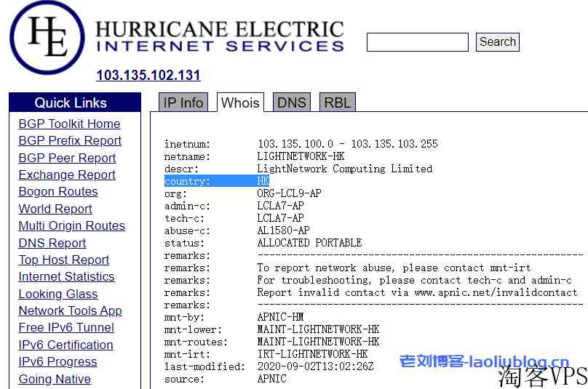
Task: Open BGP Toolkit Home link
Action: pyautogui.click(x=69, y=124)
